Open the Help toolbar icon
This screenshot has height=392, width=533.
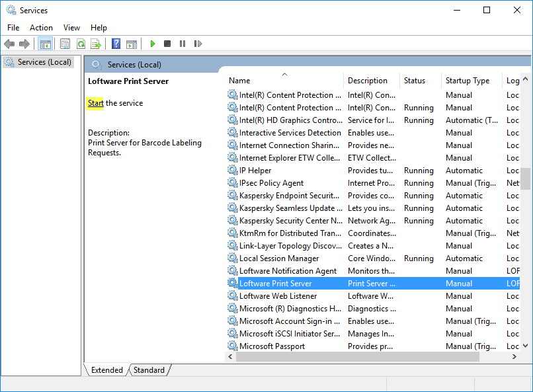click(116, 44)
